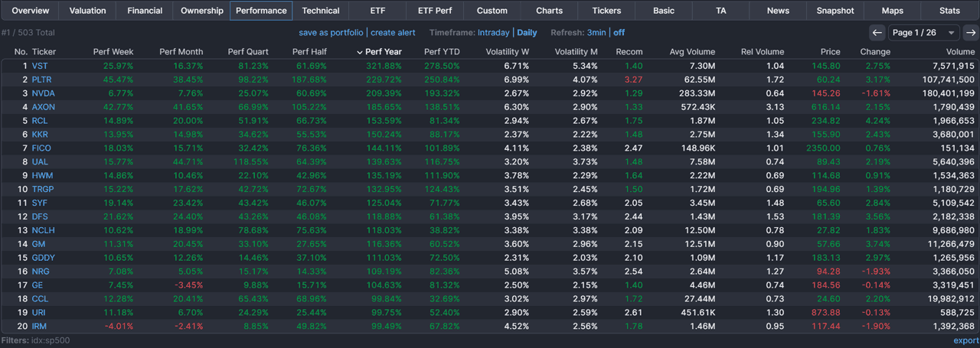Go to the next page arrow
Screen dimensions: 980x348
click(970, 33)
